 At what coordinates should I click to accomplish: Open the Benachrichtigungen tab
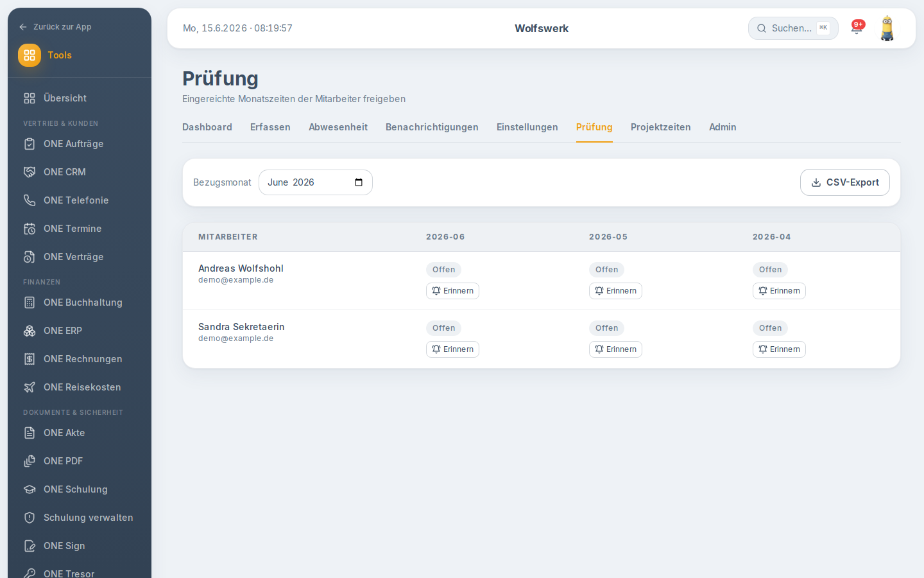pos(432,127)
